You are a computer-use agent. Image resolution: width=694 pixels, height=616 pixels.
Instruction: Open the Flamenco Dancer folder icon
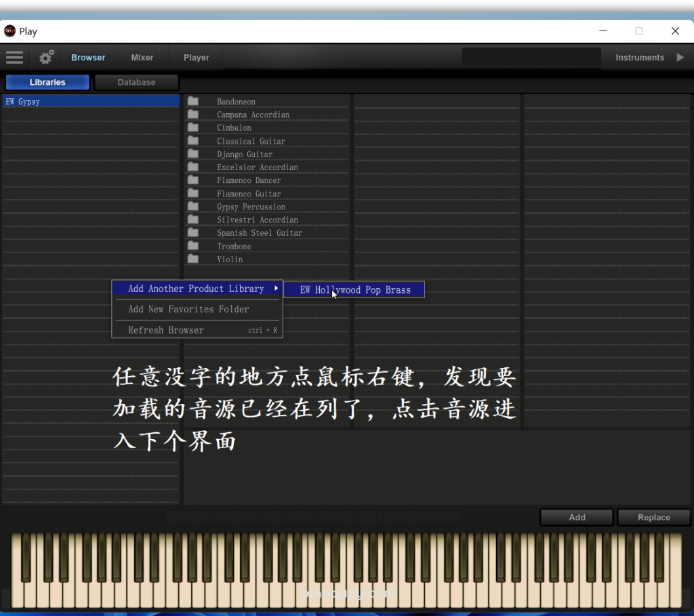pyautogui.click(x=193, y=180)
